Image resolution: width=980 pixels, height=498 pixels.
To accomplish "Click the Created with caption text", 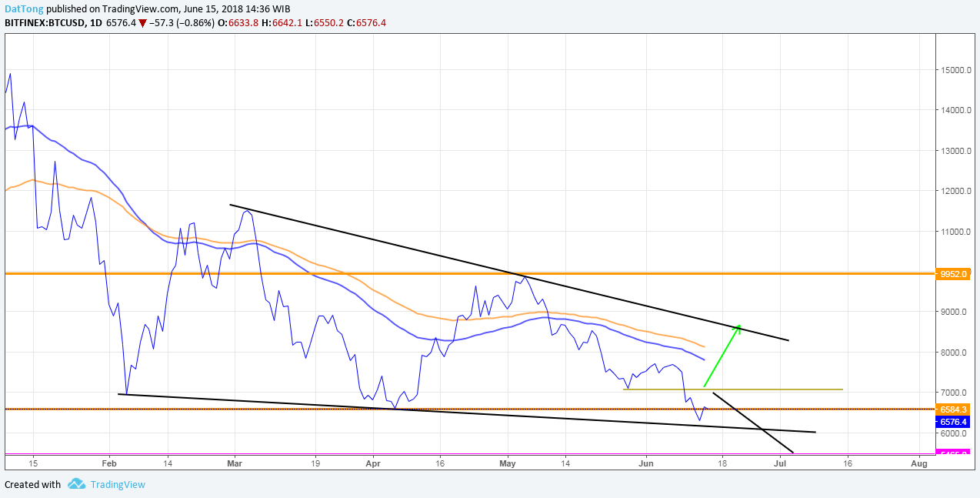I will click(x=32, y=484).
